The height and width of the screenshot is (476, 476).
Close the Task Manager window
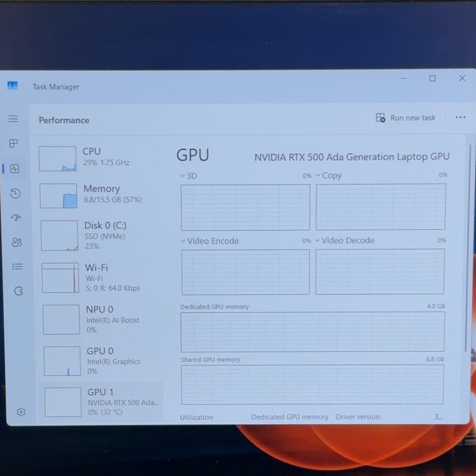(462, 78)
